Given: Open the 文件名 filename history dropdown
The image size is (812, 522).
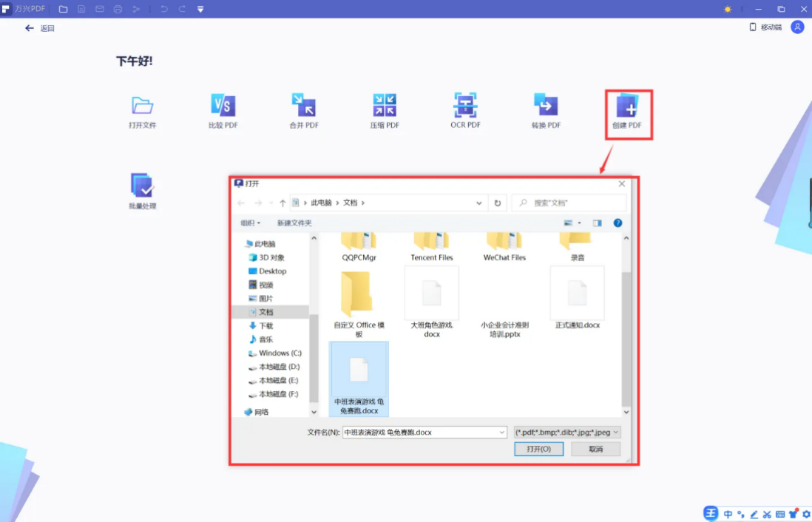Looking at the screenshot, I should pyautogui.click(x=502, y=433).
